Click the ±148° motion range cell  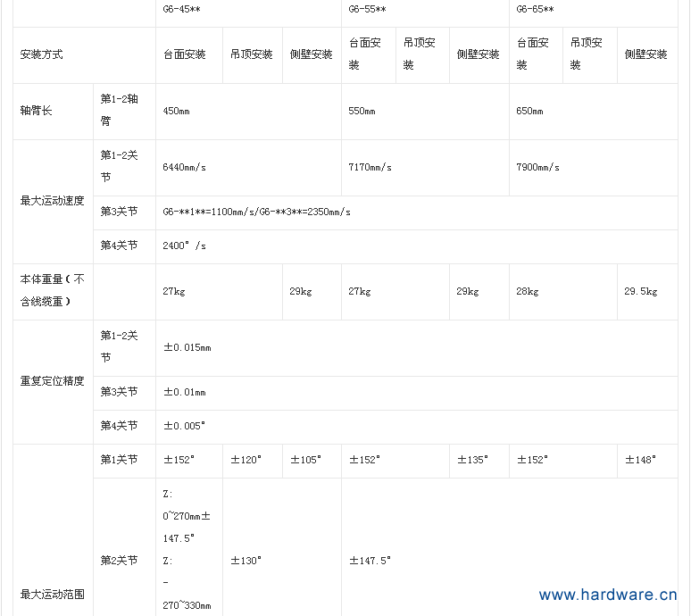click(640, 460)
